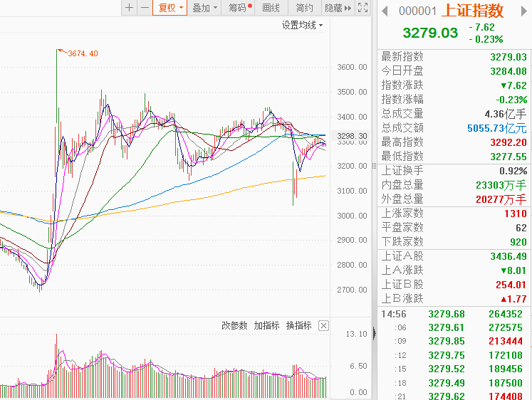The height and width of the screenshot is (400, 532).
Task: Open the 设置均线 moving average settings
Action: (x=301, y=25)
